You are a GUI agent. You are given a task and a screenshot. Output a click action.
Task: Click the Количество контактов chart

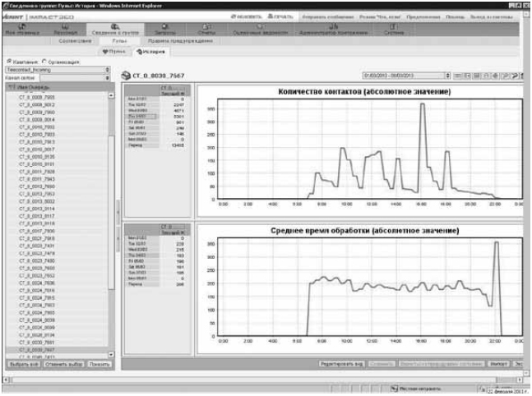tap(360, 151)
